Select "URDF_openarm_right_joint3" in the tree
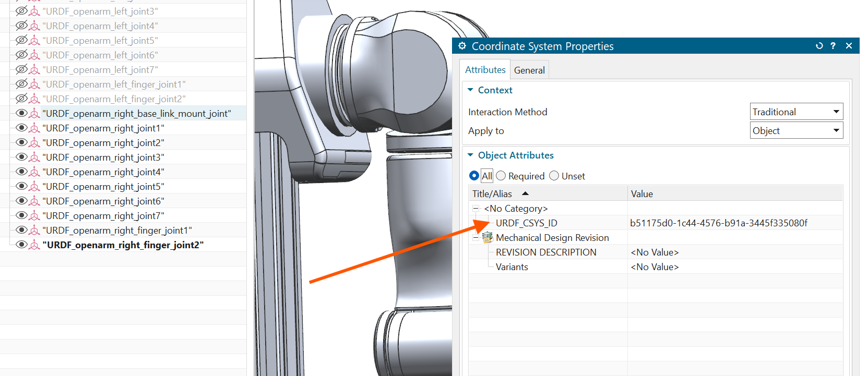 click(x=103, y=157)
